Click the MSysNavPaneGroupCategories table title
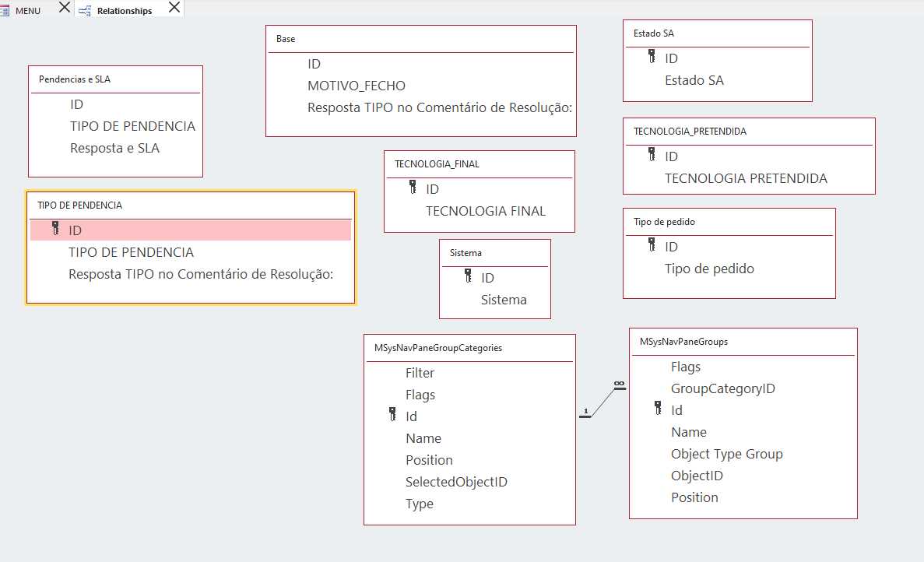 click(437, 348)
